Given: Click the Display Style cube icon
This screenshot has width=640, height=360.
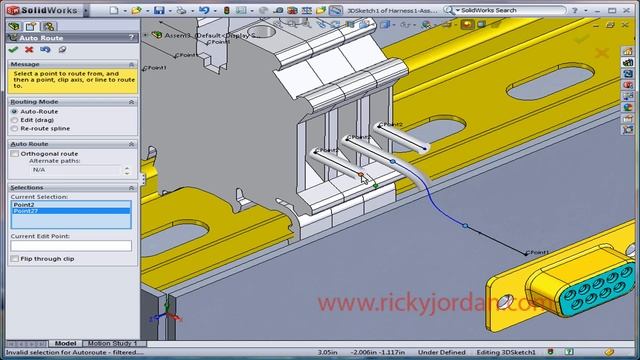Looking at the screenshot, I should pos(384,25).
